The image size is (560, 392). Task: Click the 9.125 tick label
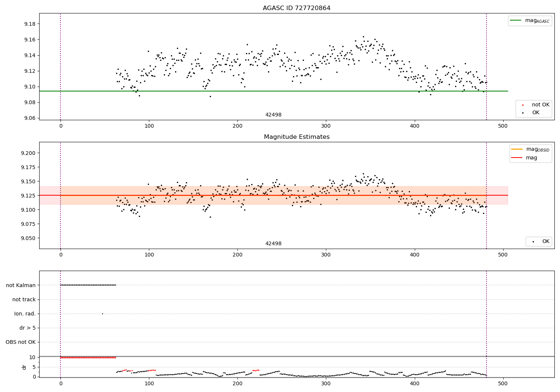pyautogui.click(x=28, y=196)
